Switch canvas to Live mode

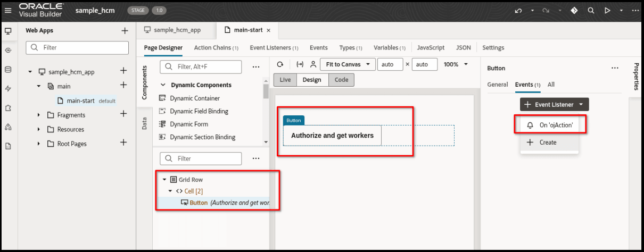tap(285, 80)
